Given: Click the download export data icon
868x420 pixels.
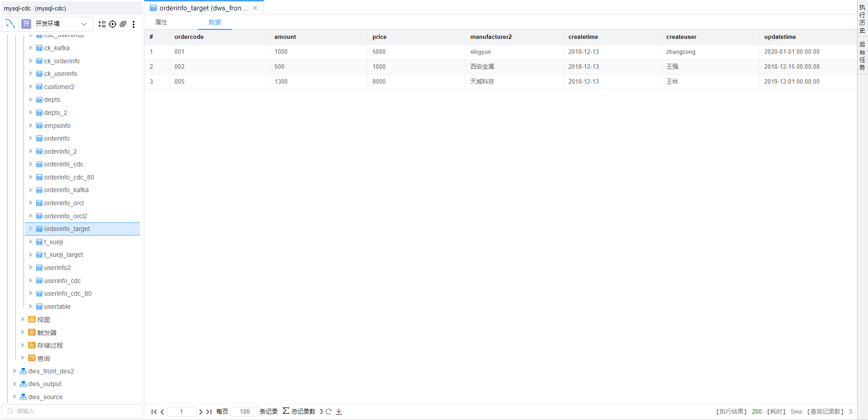Looking at the screenshot, I should tap(339, 411).
